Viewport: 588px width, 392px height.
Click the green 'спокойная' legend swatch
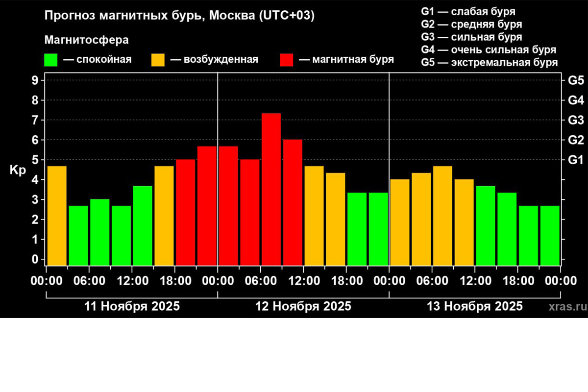(50, 59)
